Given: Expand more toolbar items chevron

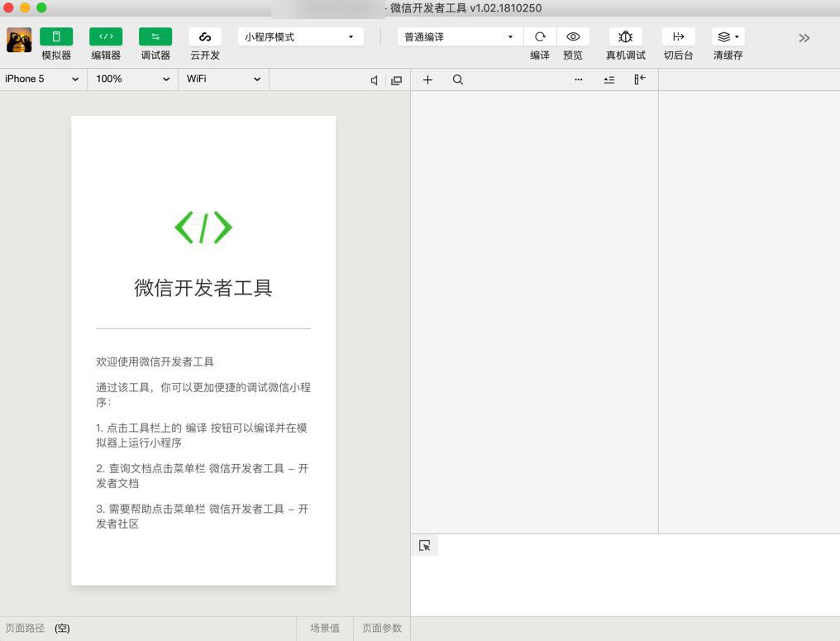Looking at the screenshot, I should (804, 38).
